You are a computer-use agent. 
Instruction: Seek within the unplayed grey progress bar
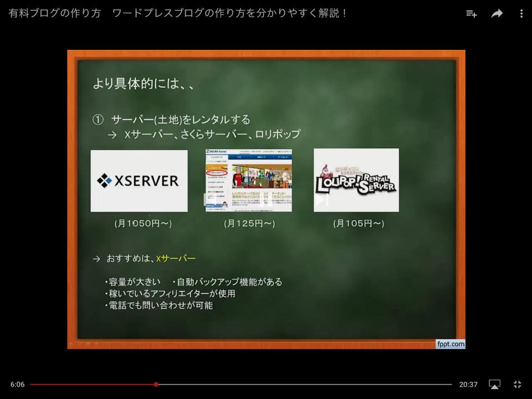pyautogui.click(x=305, y=384)
